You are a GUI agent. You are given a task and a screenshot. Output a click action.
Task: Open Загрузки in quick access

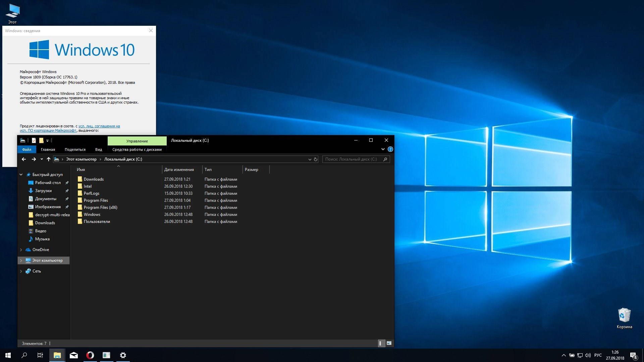coord(43,191)
